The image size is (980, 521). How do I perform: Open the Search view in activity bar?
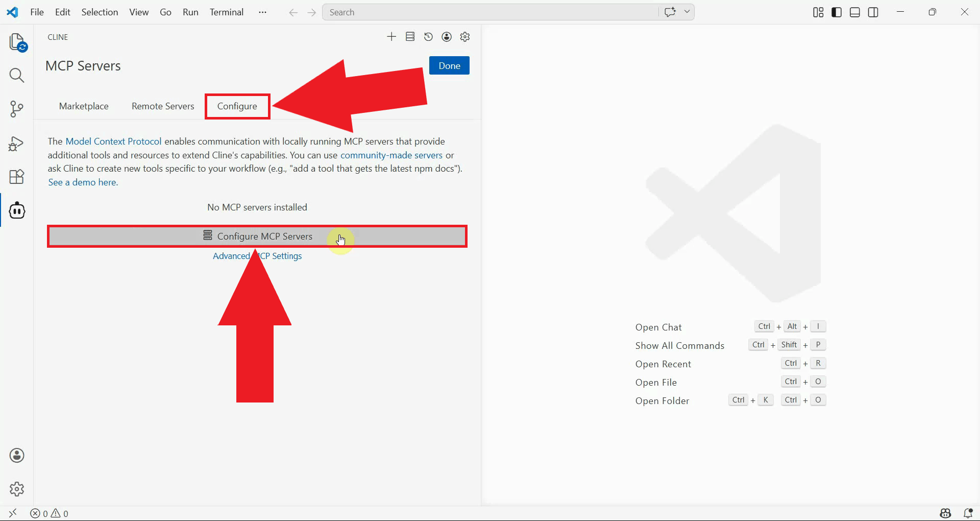point(17,76)
